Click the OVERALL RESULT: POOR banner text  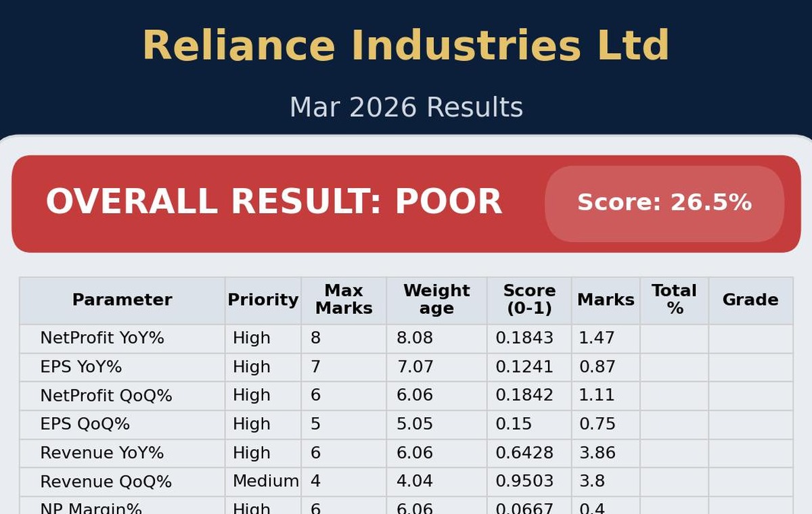[274, 202]
